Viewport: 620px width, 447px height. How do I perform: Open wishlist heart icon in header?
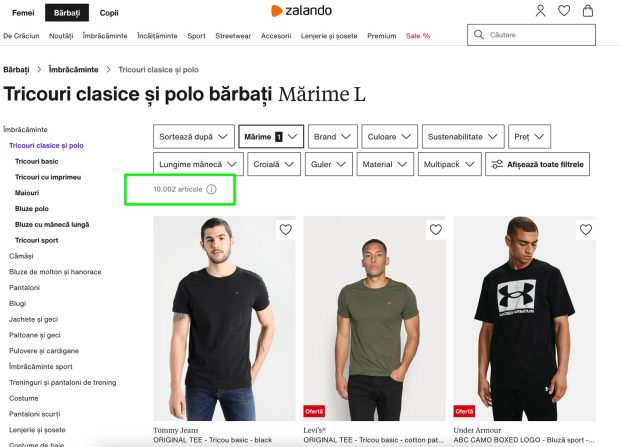(564, 11)
